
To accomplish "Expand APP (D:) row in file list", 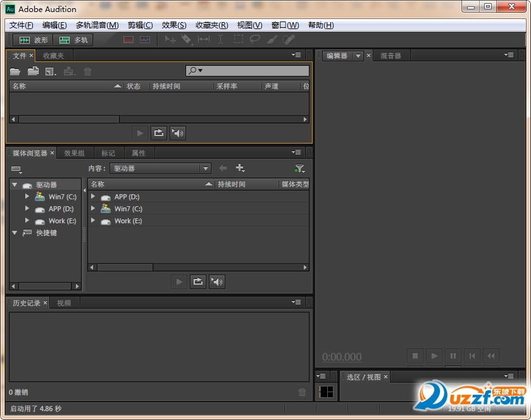I will [x=93, y=196].
